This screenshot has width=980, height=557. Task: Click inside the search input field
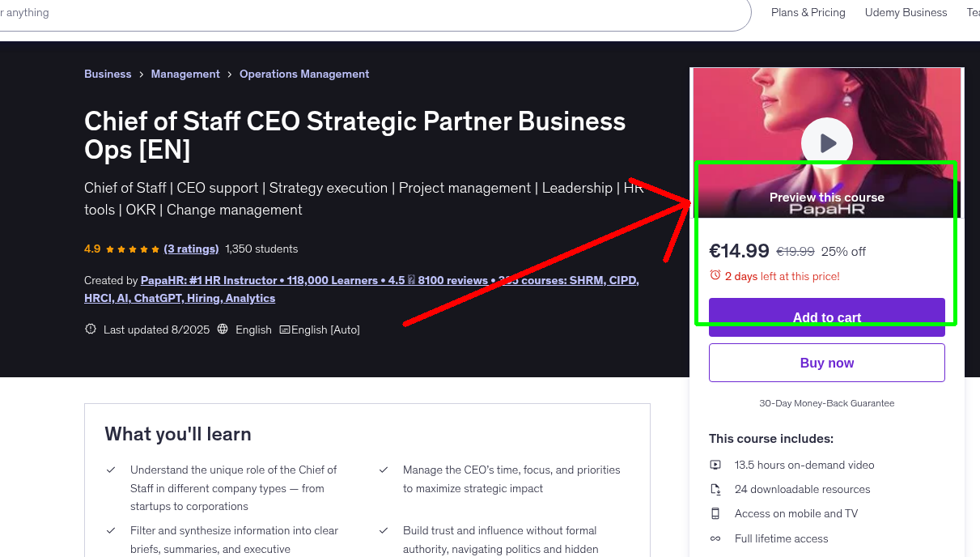324,12
